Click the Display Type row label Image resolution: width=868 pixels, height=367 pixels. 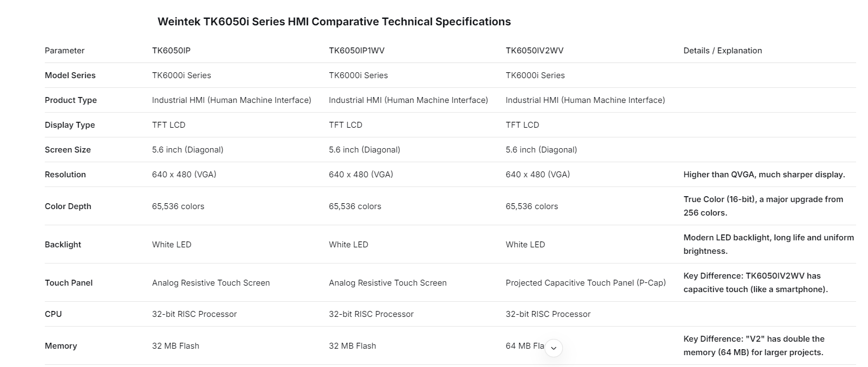pyautogui.click(x=70, y=125)
